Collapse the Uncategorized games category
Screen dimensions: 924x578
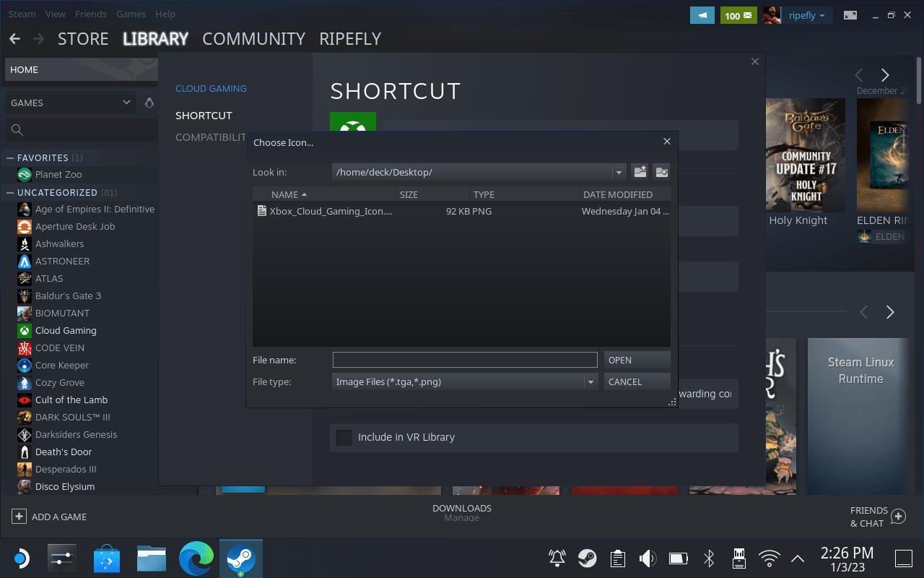pos(10,192)
